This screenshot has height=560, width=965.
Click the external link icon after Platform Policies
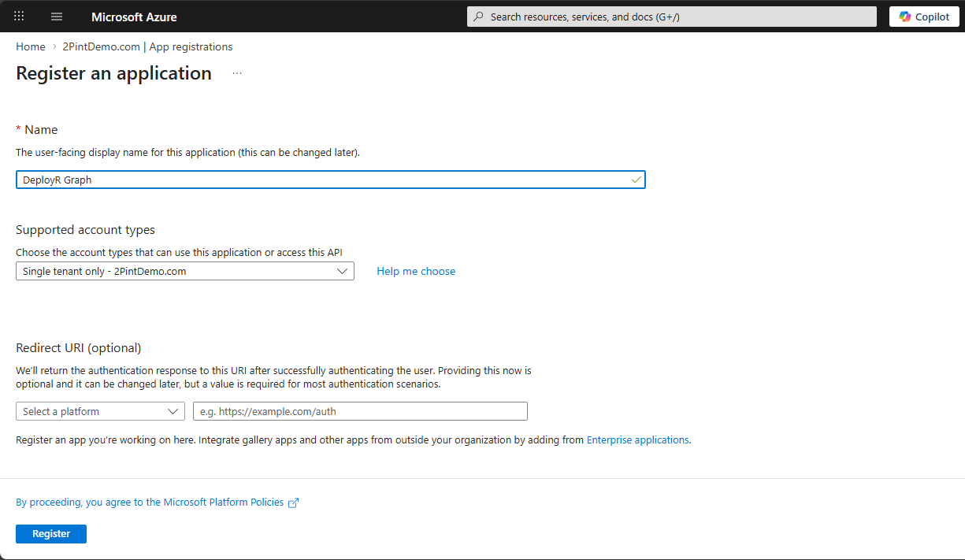pyautogui.click(x=293, y=503)
